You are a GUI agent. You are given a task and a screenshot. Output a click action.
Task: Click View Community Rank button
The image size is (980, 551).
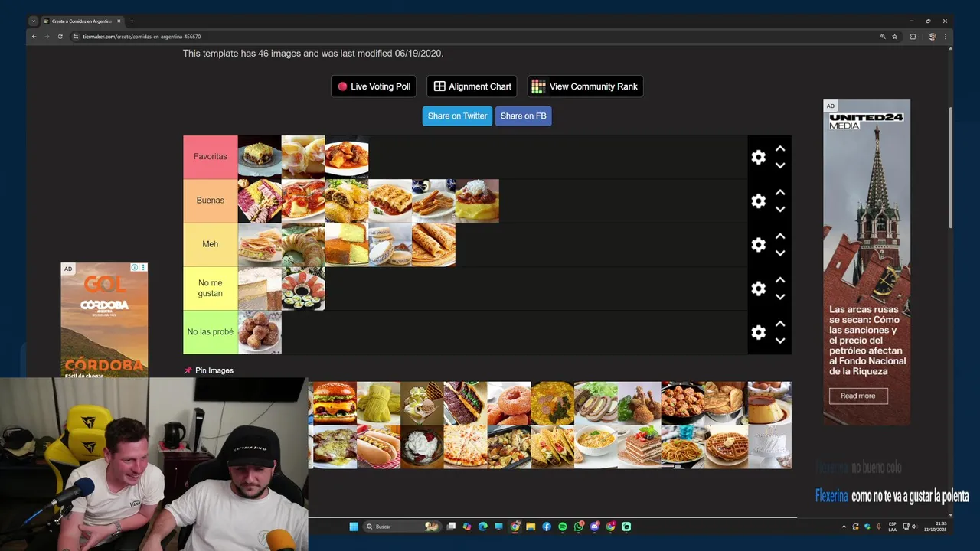[585, 86]
